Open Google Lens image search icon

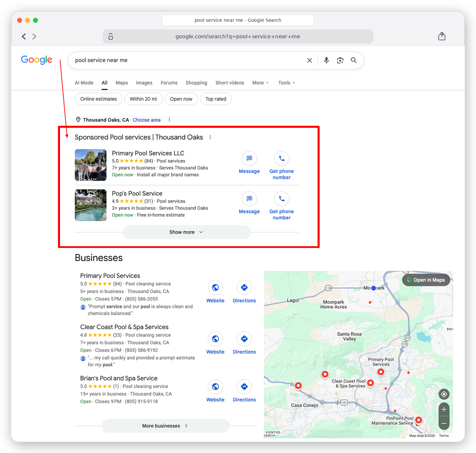tap(340, 60)
